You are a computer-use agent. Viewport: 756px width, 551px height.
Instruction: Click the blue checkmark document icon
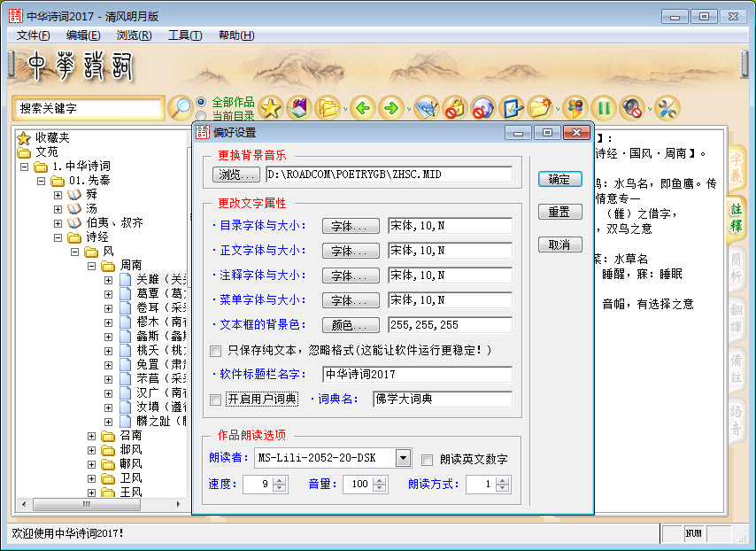(512, 107)
